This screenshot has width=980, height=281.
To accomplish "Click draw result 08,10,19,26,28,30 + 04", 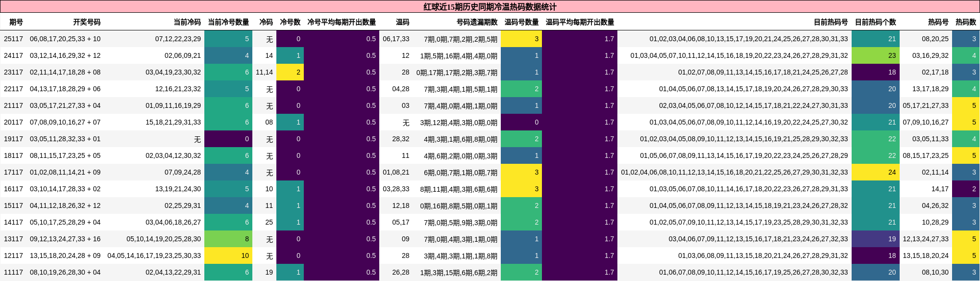I will (65, 272).
